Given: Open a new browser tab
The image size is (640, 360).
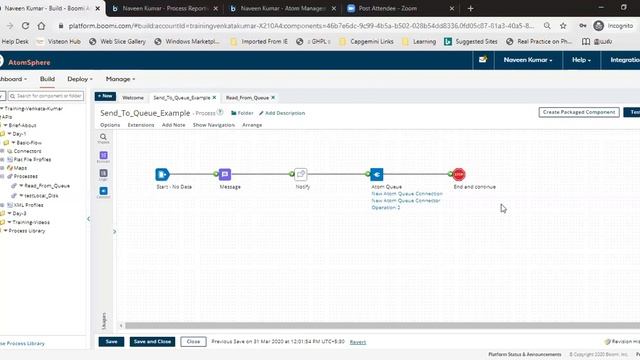Looking at the screenshot, I should [470, 8].
